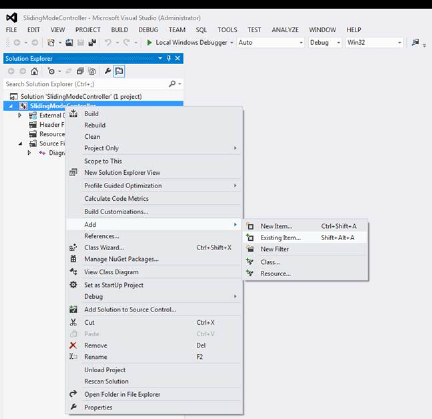432x419 pixels.
Task: Click the Home icon in Solution Explorer
Action: pos(34,71)
